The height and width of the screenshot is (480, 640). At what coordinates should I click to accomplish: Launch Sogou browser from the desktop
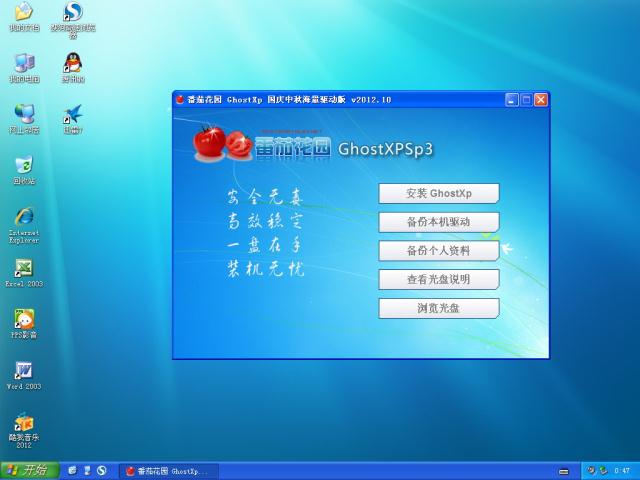73,20
